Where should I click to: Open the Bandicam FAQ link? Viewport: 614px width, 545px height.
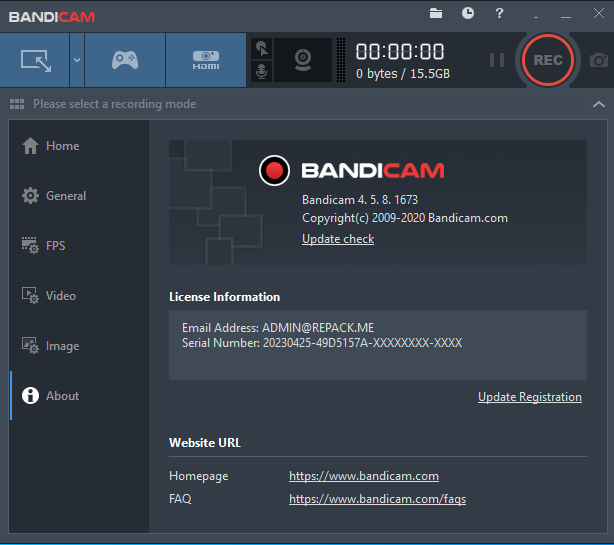[x=377, y=499]
